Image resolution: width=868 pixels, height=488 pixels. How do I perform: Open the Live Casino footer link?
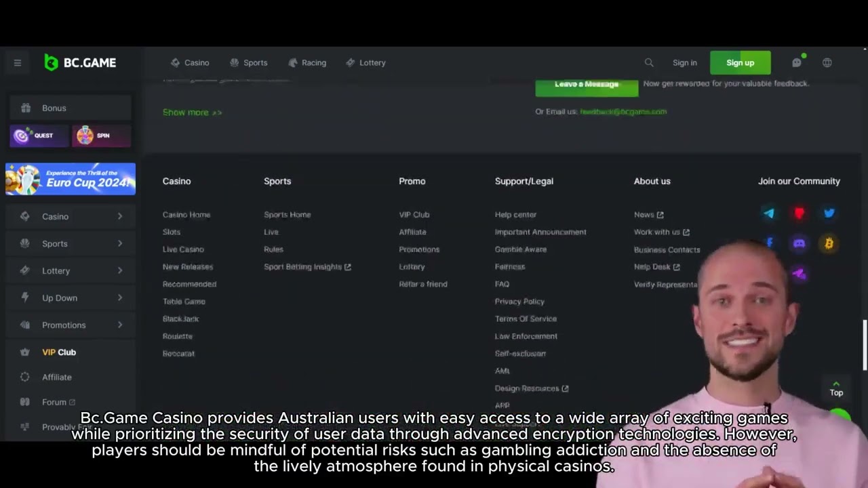183,249
